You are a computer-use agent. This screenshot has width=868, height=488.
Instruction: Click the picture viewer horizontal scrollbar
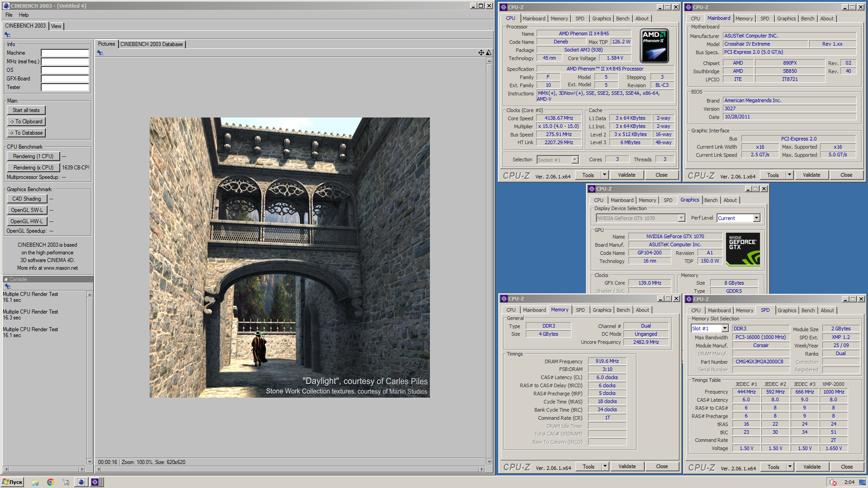point(290,469)
